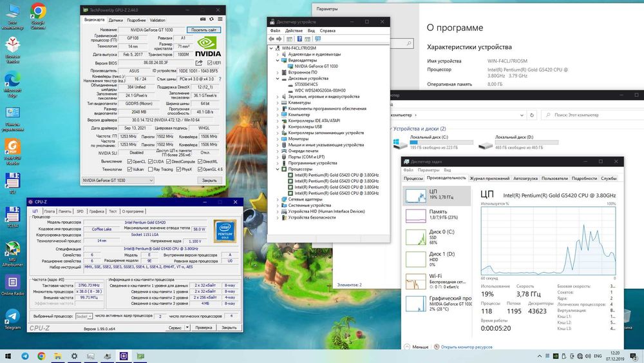Expand the Клавиатуры node

[x=278, y=103]
